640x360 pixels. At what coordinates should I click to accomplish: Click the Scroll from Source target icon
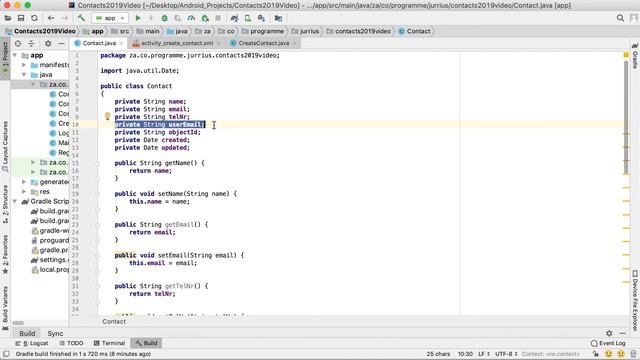(18, 43)
